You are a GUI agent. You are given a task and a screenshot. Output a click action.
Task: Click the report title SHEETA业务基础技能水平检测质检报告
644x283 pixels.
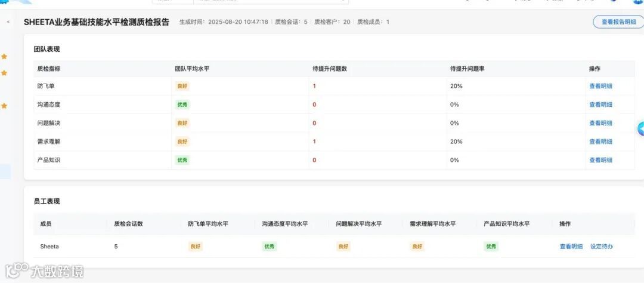(x=97, y=22)
